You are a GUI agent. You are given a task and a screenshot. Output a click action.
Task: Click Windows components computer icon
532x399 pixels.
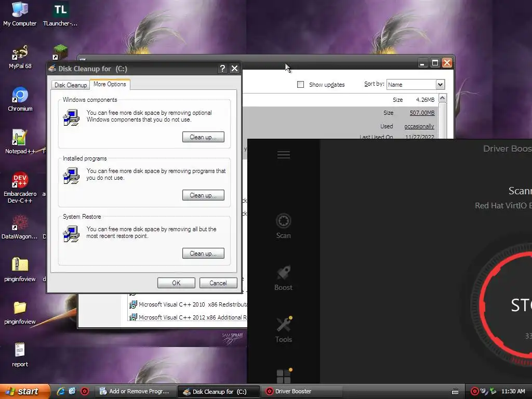coord(71,117)
